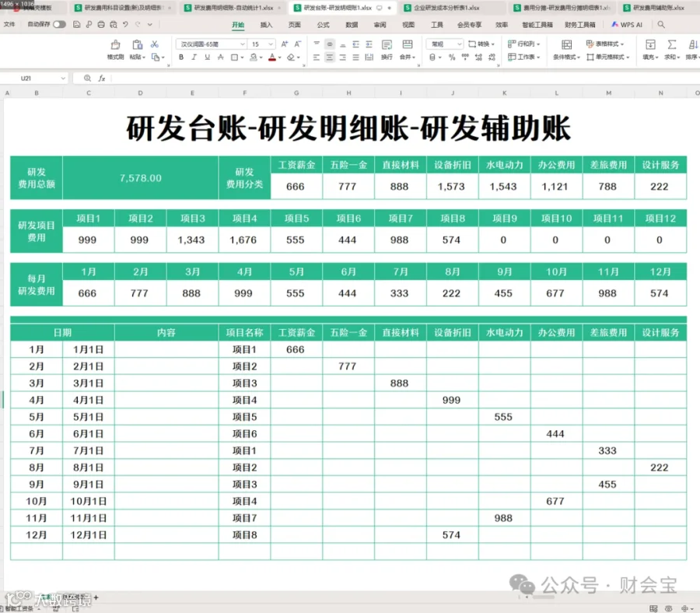Toggle bold formatting
This screenshot has height=613, width=700.
click(180, 57)
